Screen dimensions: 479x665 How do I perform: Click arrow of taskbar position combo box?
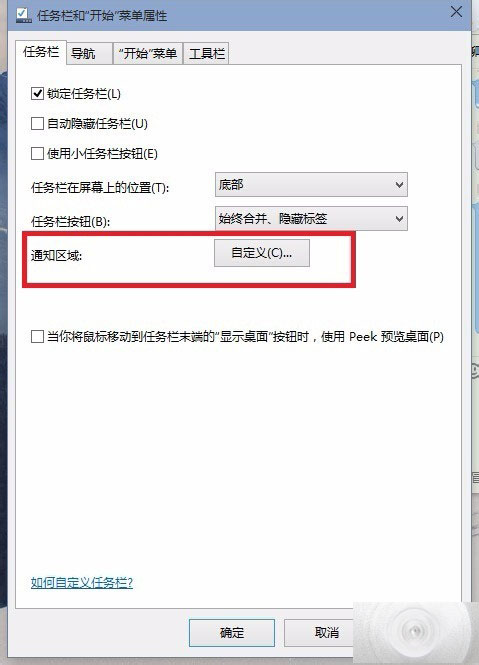coord(399,184)
